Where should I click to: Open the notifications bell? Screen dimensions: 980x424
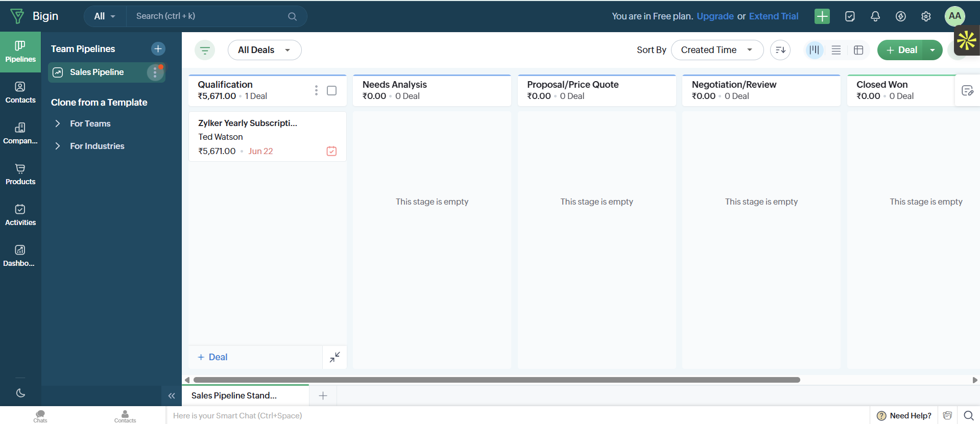[875, 16]
